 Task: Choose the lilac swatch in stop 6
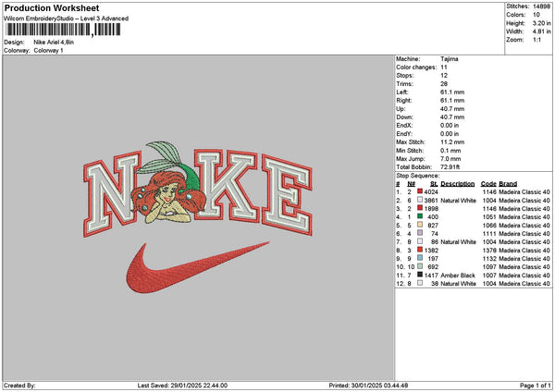[x=420, y=233]
